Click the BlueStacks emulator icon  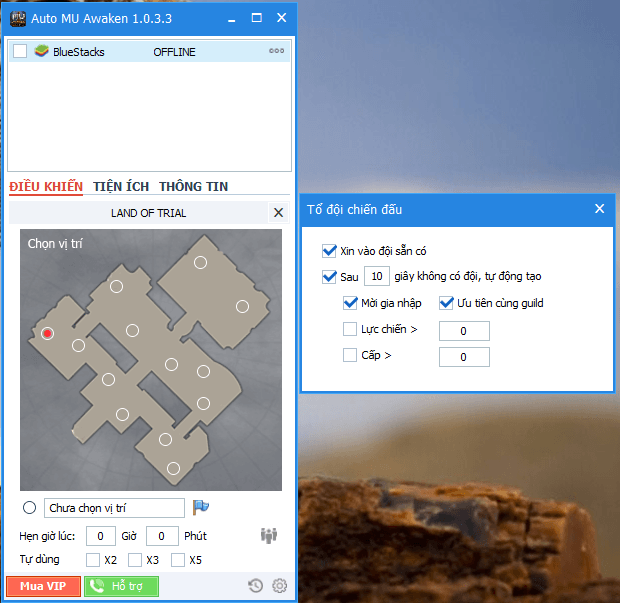click(x=41, y=51)
